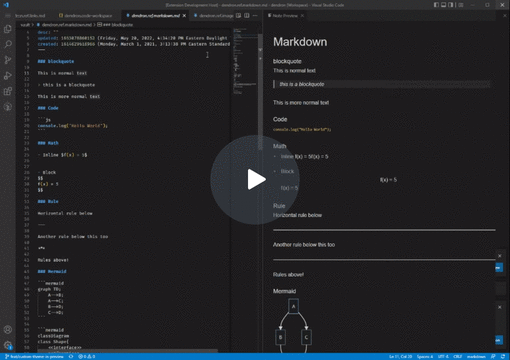
Task: Click node C in Mermaid diagram
Action: (306, 337)
